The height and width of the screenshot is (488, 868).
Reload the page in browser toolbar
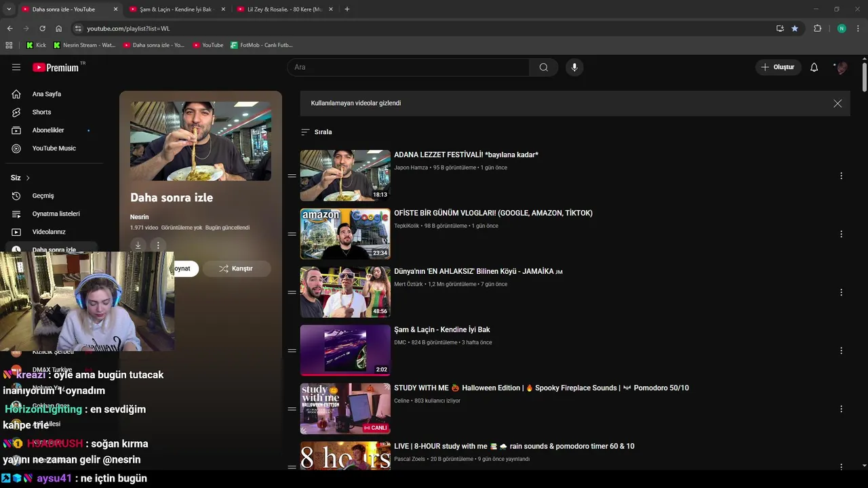(42, 28)
